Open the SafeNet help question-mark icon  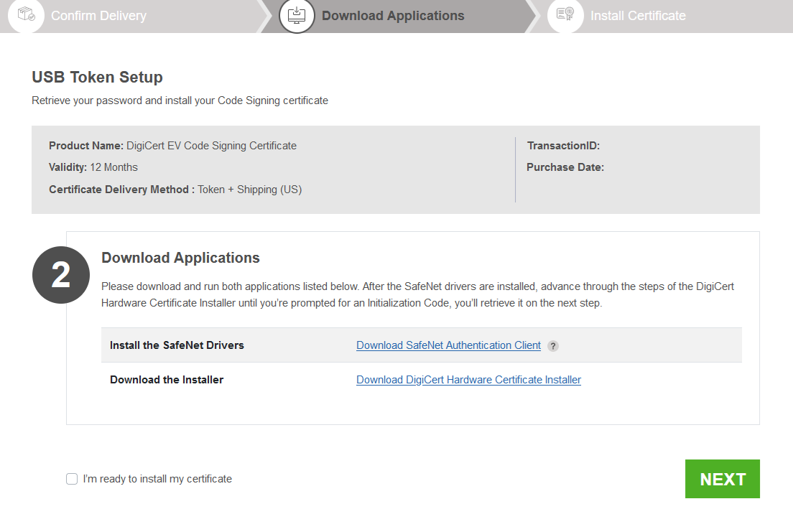point(553,346)
